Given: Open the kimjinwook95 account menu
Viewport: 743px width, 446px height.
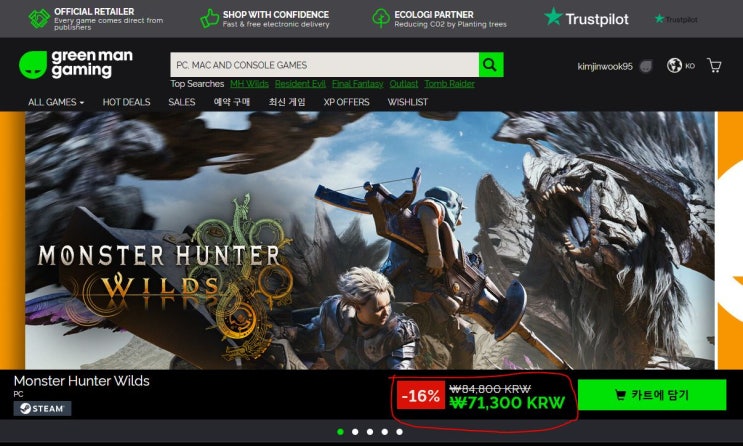Looking at the screenshot, I should tap(605, 66).
